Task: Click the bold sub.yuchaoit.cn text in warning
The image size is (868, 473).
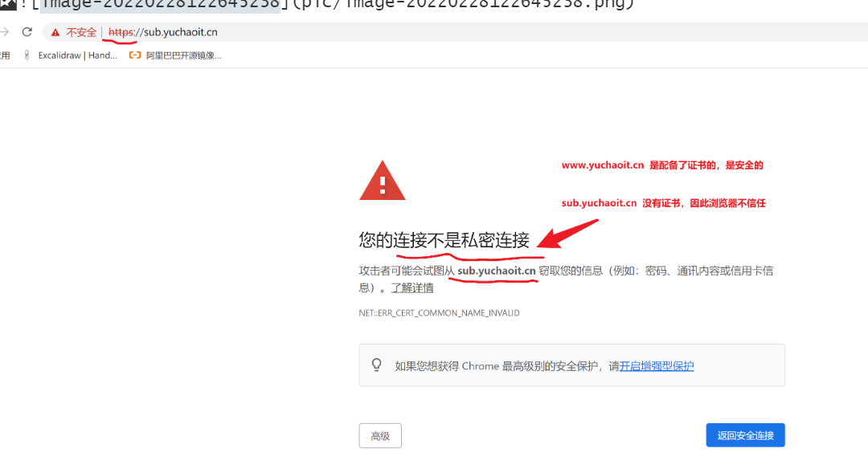Action: pos(497,271)
